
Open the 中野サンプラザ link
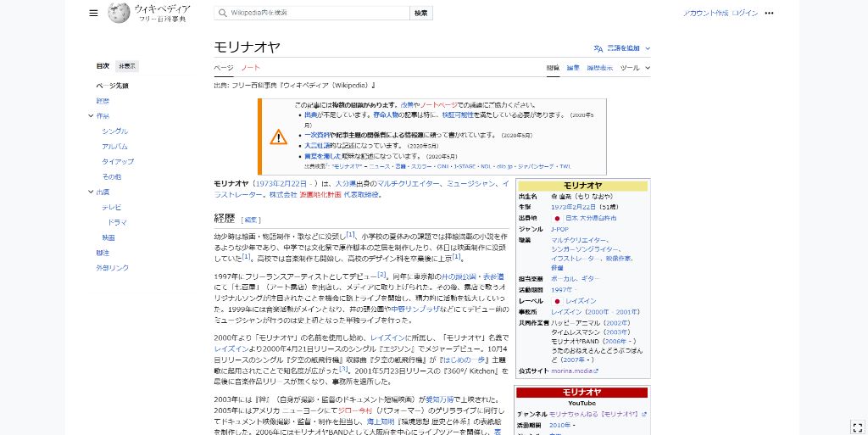[416, 310]
